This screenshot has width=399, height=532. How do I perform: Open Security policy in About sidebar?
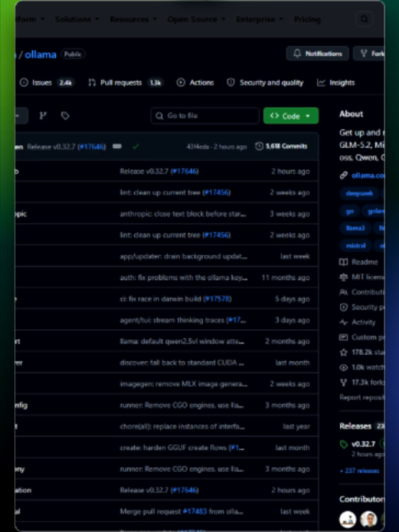[362, 307]
